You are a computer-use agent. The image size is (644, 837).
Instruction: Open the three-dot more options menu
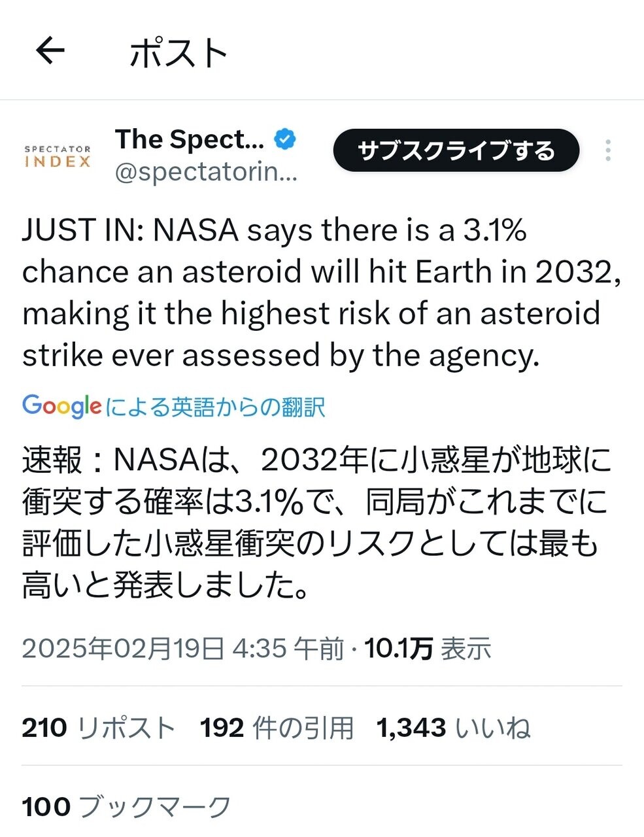pyautogui.click(x=608, y=151)
